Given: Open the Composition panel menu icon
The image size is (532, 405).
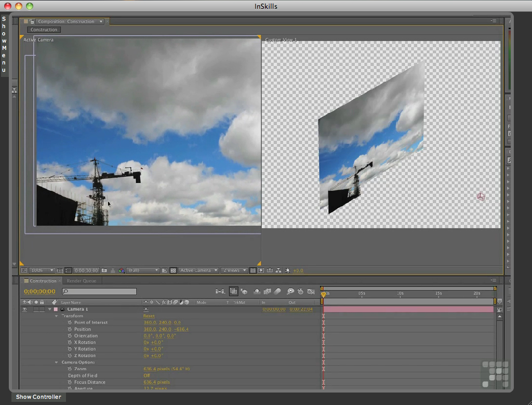Looking at the screenshot, I should pyautogui.click(x=494, y=21).
